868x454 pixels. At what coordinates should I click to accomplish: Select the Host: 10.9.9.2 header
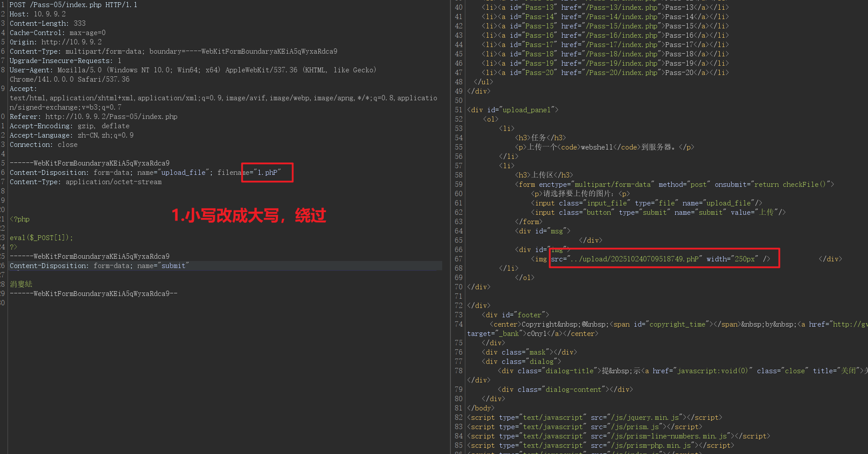coord(38,14)
